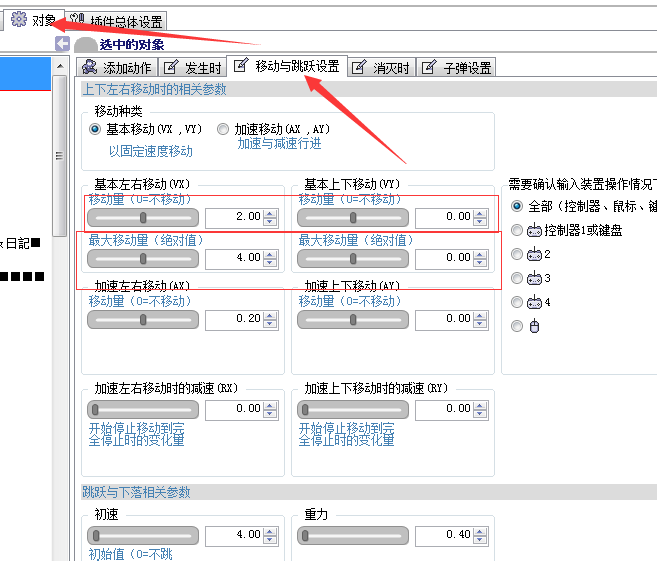
Task: Click the edit icon on 消灭时 tab
Action: [x=359, y=67]
